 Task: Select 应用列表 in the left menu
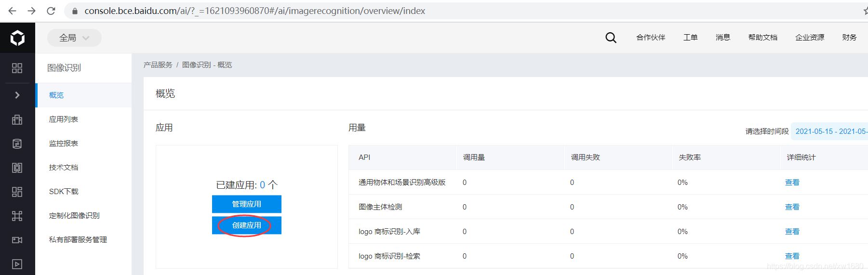coord(64,119)
